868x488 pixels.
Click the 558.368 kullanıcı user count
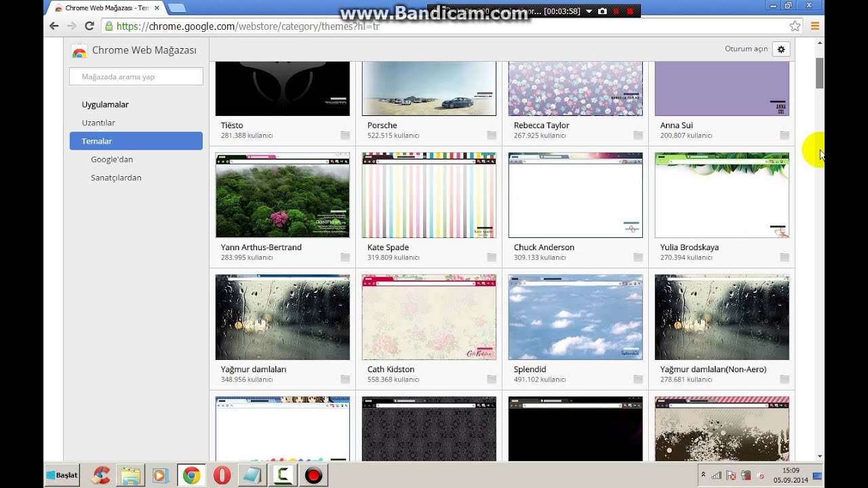(x=393, y=380)
